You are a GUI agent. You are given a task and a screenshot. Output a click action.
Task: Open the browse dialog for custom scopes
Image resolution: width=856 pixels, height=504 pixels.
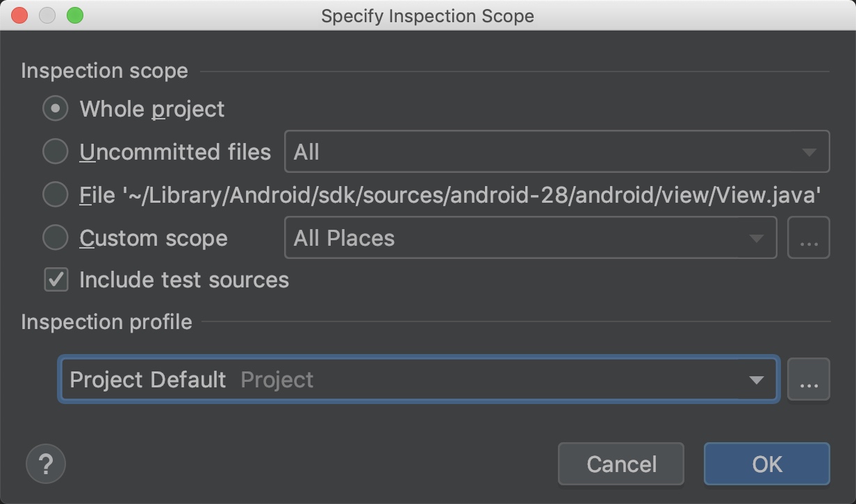point(809,237)
